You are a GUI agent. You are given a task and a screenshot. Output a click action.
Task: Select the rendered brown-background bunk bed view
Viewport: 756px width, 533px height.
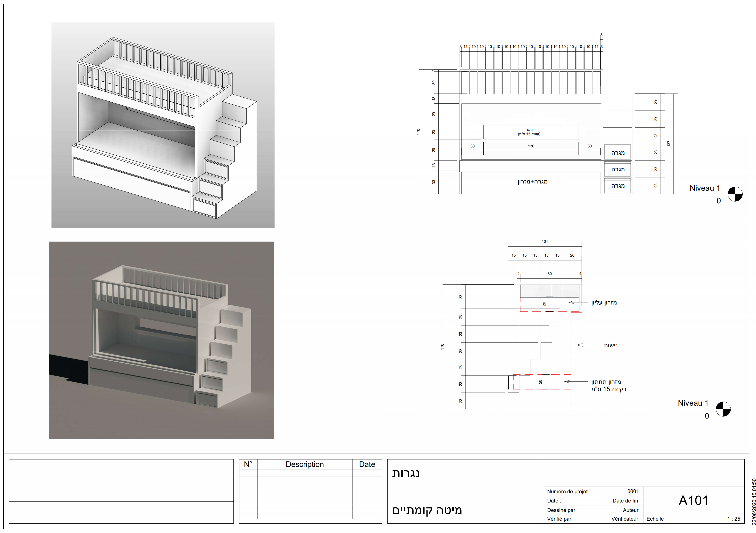161,340
